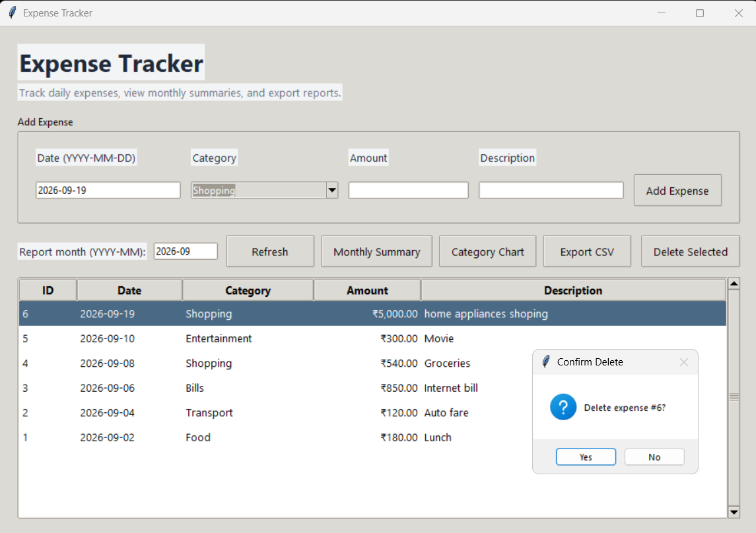The height and width of the screenshot is (533, 756).
Task: Click the table scrollbar thumb
Action: pos(734,398)
